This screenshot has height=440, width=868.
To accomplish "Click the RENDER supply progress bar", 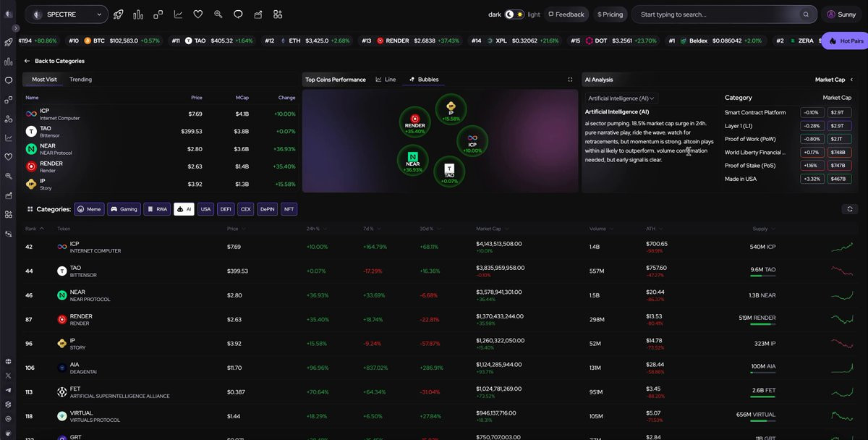I will point(763,323).
